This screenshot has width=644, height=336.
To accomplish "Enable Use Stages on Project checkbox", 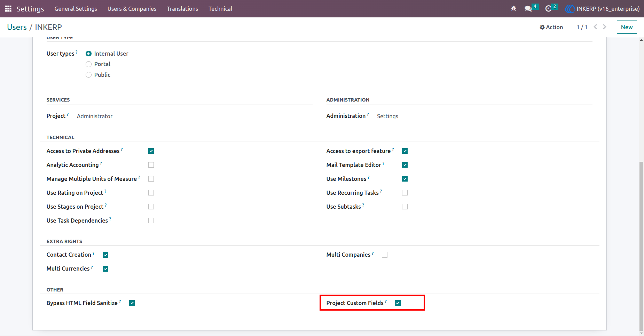I will [x=151, y=207].
